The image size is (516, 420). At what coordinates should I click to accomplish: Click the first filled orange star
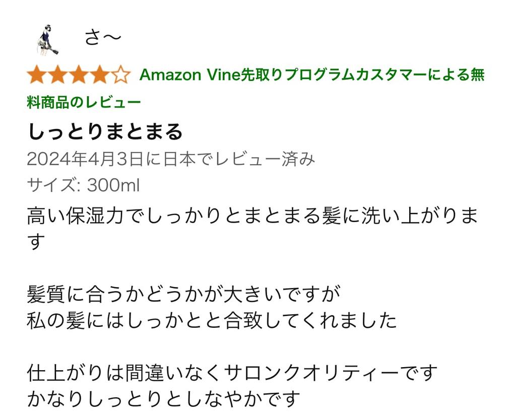click(x=36, y=76)
